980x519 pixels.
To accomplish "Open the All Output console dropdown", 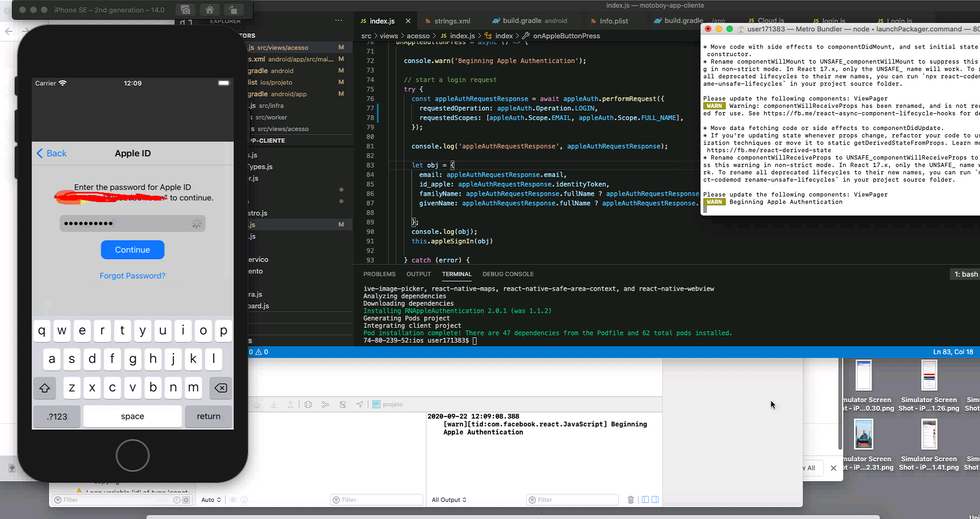I will (x=449, y=500).
